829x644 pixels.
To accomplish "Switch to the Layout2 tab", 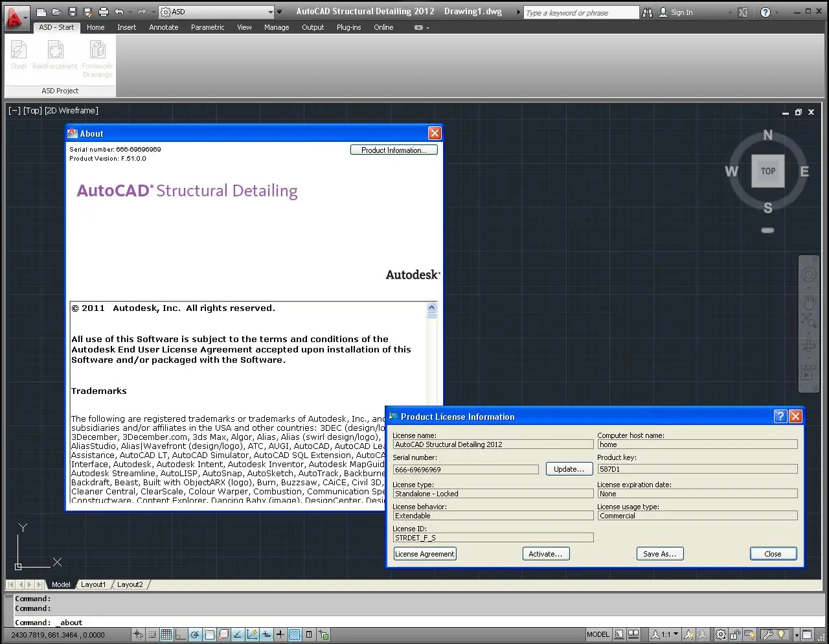I will pyautogui.click(x=130, y=584).
